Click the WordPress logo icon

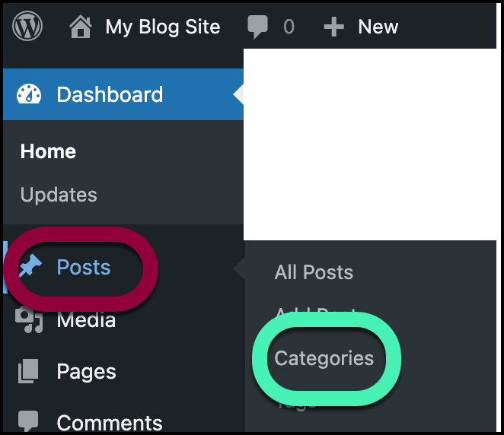pyautogui.click(x=27, y=27)
